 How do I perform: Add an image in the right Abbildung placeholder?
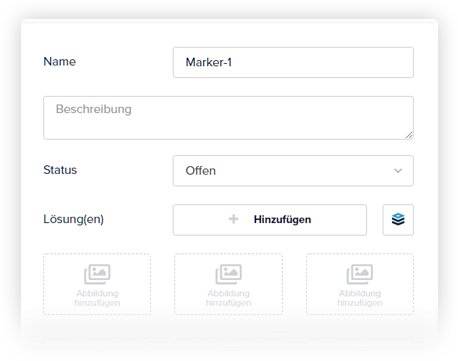(360, 284)
